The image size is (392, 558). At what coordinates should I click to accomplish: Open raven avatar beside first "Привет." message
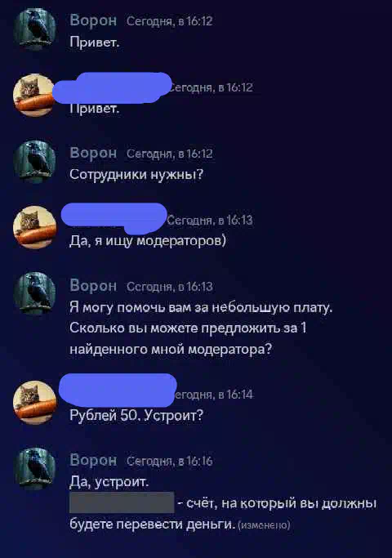(x=34, y=29)
